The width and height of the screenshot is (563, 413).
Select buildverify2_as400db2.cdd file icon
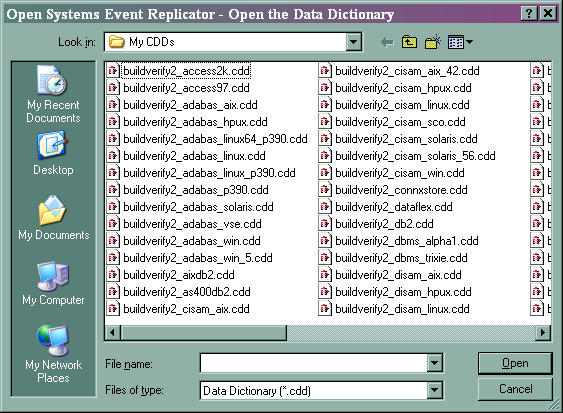(x=113, y=292)
